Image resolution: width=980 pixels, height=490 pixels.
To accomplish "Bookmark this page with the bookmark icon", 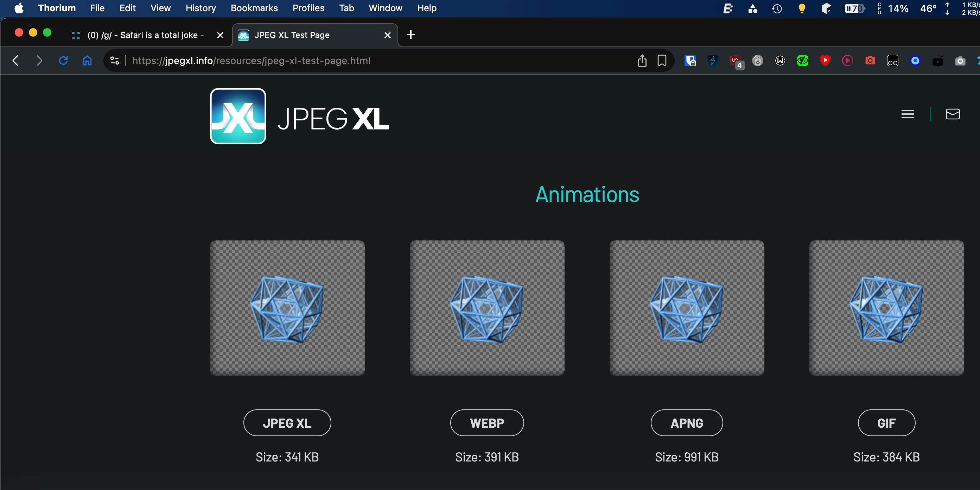I will click(x=662, y=61).
